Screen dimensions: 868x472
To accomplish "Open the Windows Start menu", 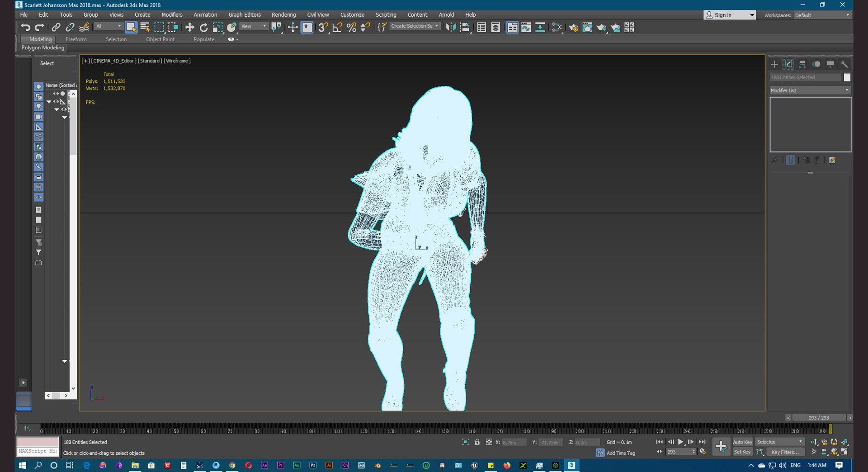I will [22, 465].
